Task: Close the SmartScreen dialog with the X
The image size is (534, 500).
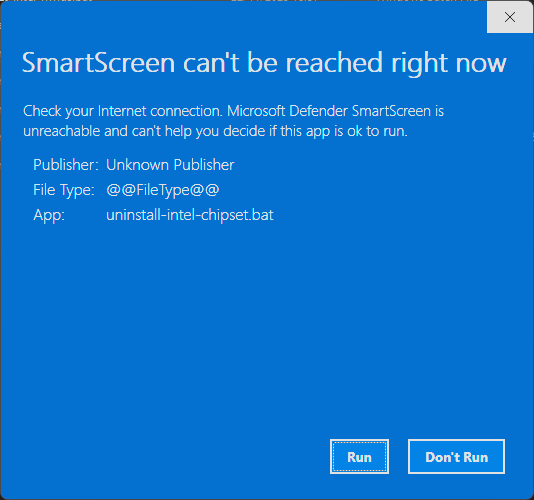Action: point(510,17)
